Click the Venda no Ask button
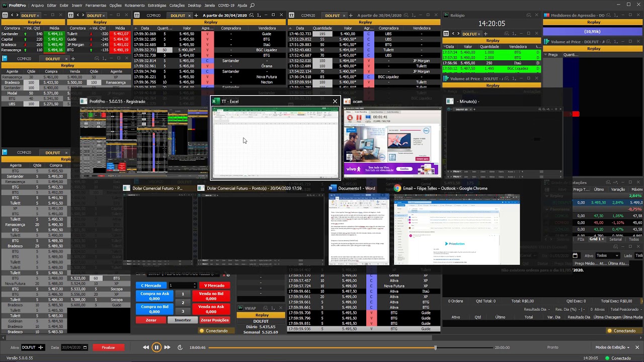The height and width of the screenshot is (362, 644). click(211, 309)
